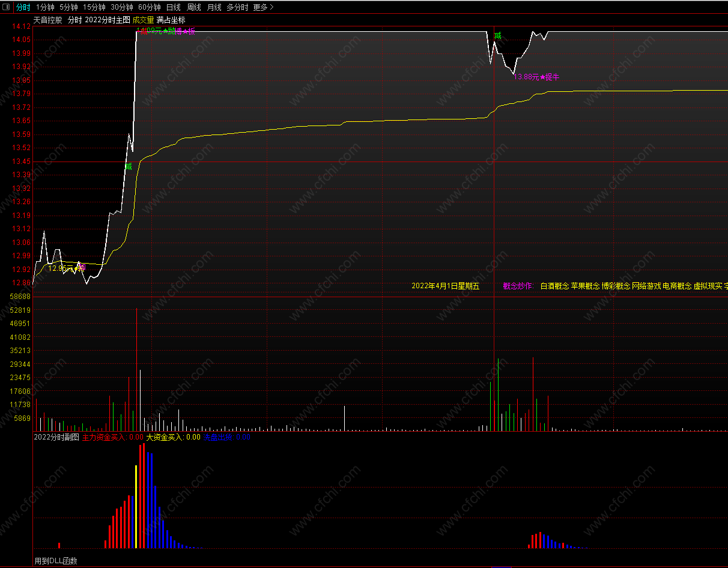Switch to the 分时 intraday tab
This screenshot has width=728, height=568.
[x=23, y=7]
